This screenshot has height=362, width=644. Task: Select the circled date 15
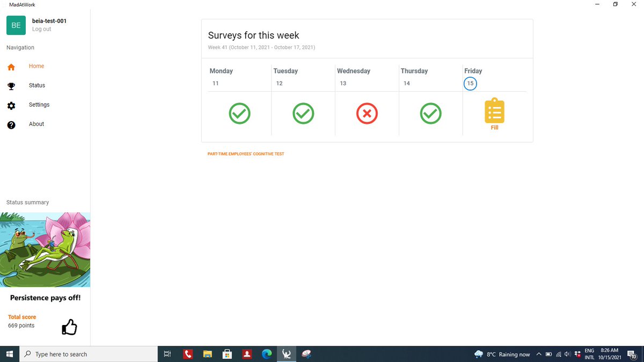pos(470,84)
